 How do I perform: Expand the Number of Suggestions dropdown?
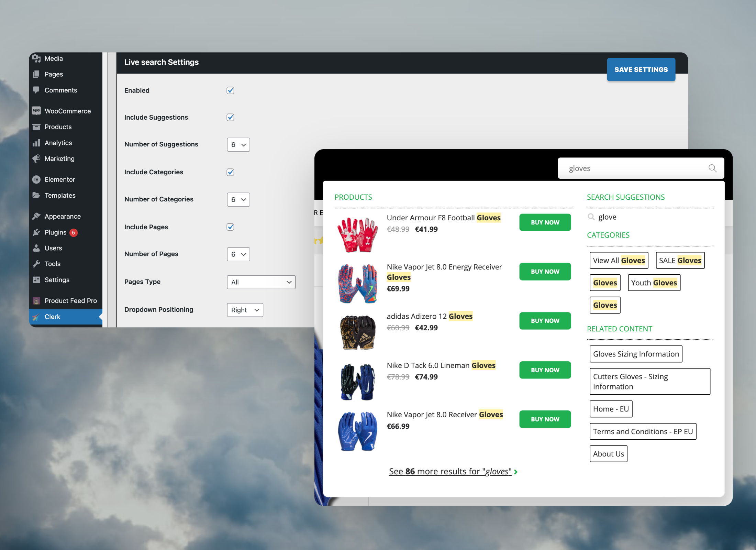(x=238, y=145)
